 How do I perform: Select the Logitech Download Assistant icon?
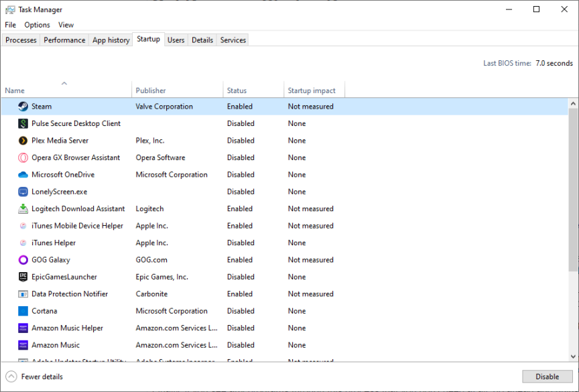(23, 209)
